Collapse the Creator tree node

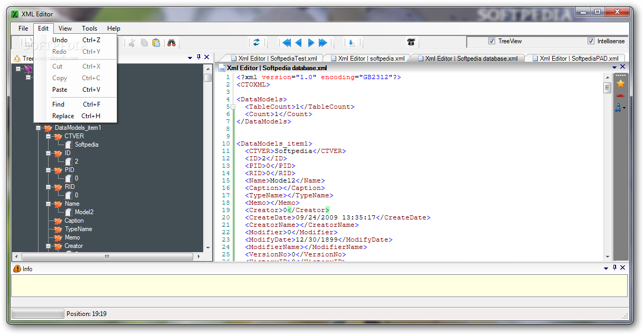pyautogui.click(x=48, y=246)
